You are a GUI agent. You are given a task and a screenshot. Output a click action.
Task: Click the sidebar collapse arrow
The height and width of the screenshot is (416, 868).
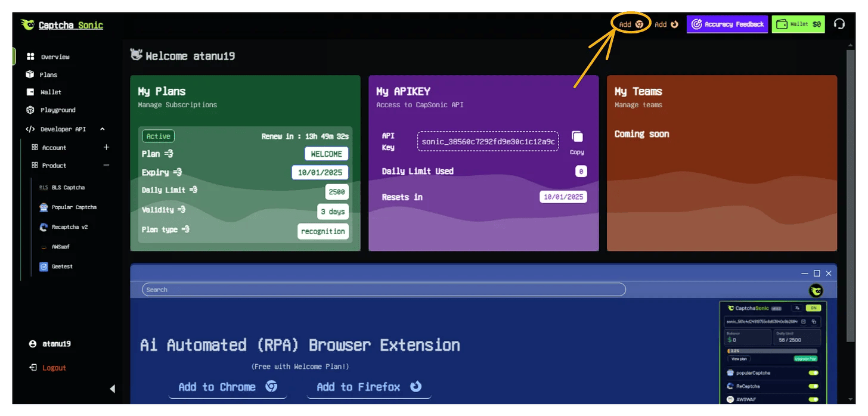coord(113,389)
